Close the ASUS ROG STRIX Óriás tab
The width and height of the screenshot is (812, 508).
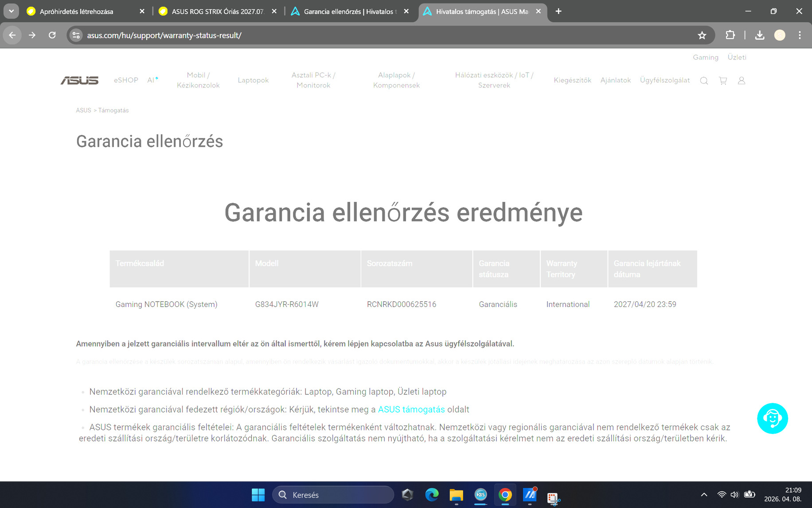pyautogui.click(x=274, y=11)
